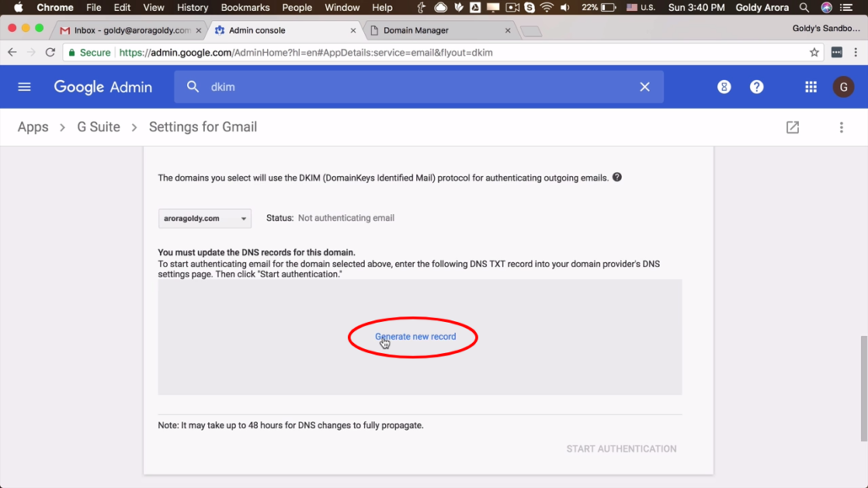
Task: Click the secure padlock icon in address bar
Action: point(72,52)
